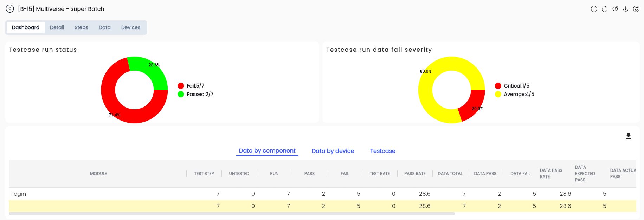
Task: Click the PASS column header
Action: (x=309, y=174)
